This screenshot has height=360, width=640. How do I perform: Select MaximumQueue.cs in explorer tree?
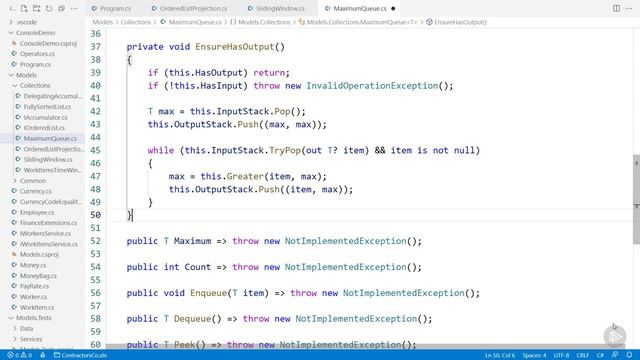pyautogui.click(x=50, y=138)
